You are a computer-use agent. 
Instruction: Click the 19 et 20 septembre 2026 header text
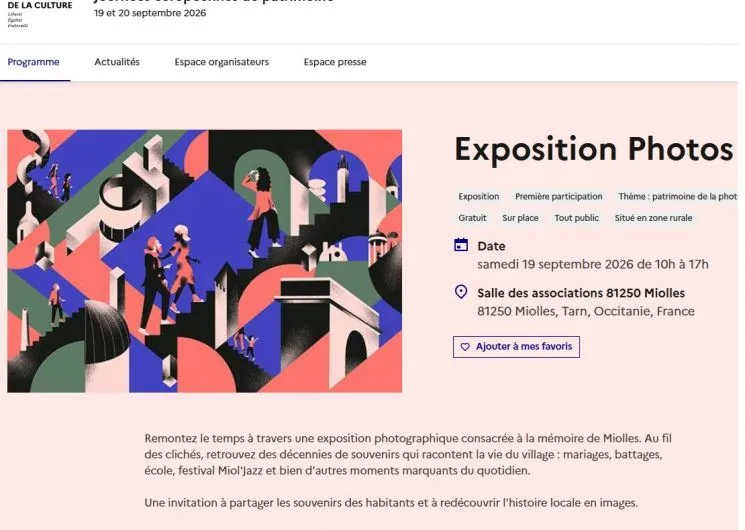coord(150,13)
